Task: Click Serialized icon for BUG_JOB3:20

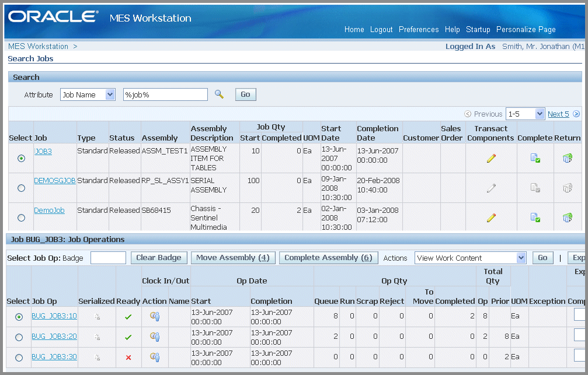Action: [97, 337]
